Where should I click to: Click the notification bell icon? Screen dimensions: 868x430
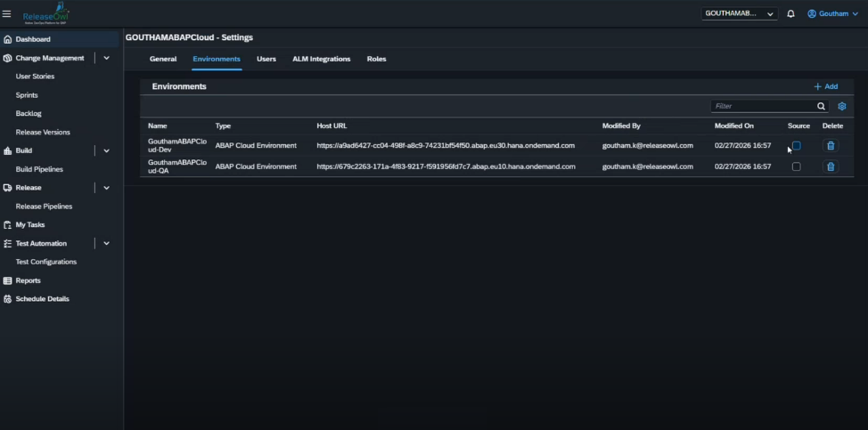[790, 14]
